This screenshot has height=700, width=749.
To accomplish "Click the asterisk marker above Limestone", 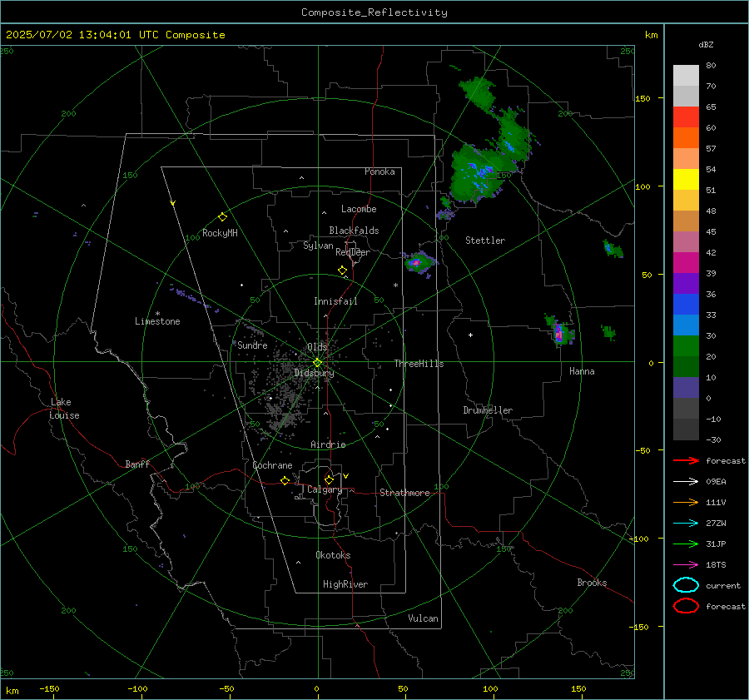I will coord(157,314).
